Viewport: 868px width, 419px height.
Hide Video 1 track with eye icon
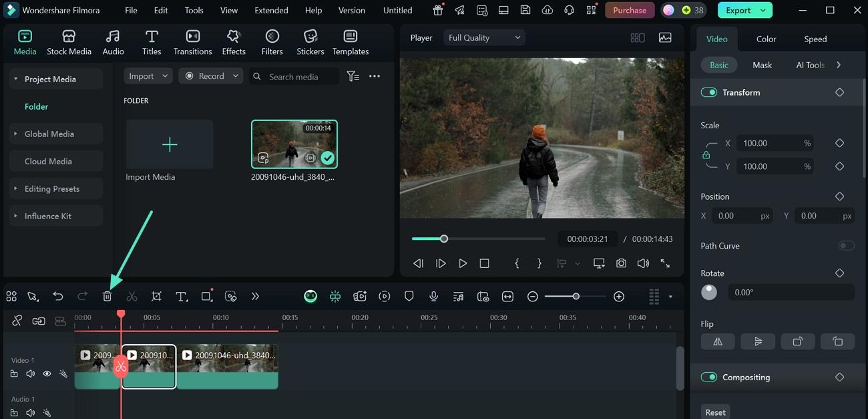[x=47, y=374]
